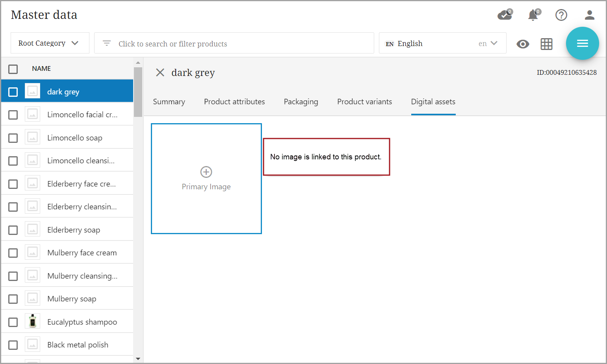Viewport: 607px width, 364px height.
Task: Click the plus icon to add Primary Image
Action: pos(206,172)
